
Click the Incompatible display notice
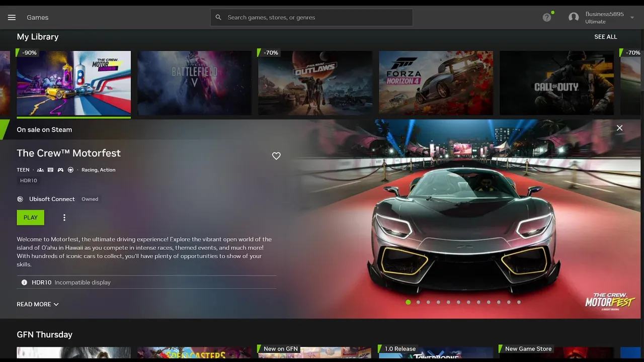coord(83,283)
